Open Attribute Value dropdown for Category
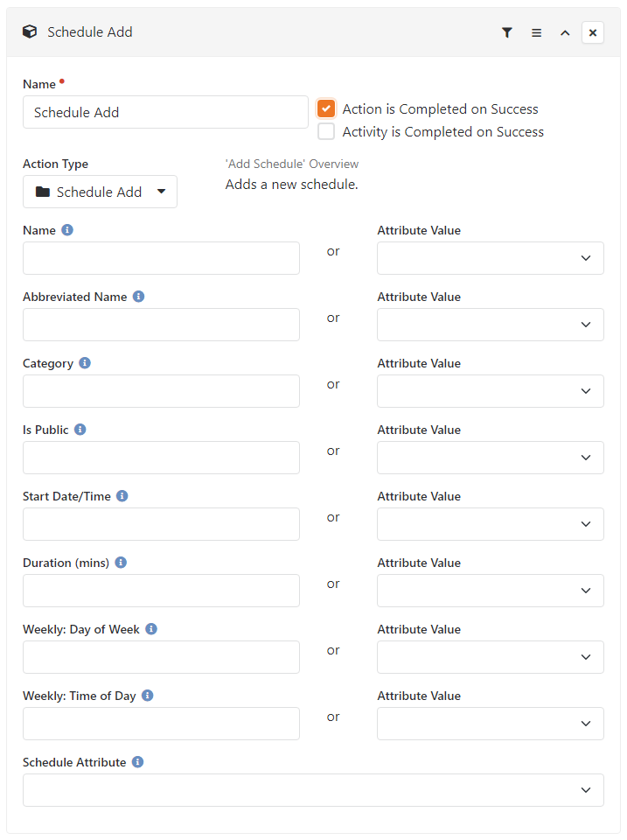This screenshot has width=627, height=840. tap(490, 391)
